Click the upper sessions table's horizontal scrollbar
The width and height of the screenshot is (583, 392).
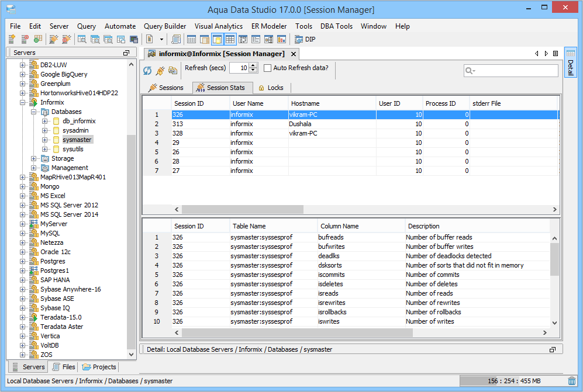pyautogui.click(x=243, y=210)
